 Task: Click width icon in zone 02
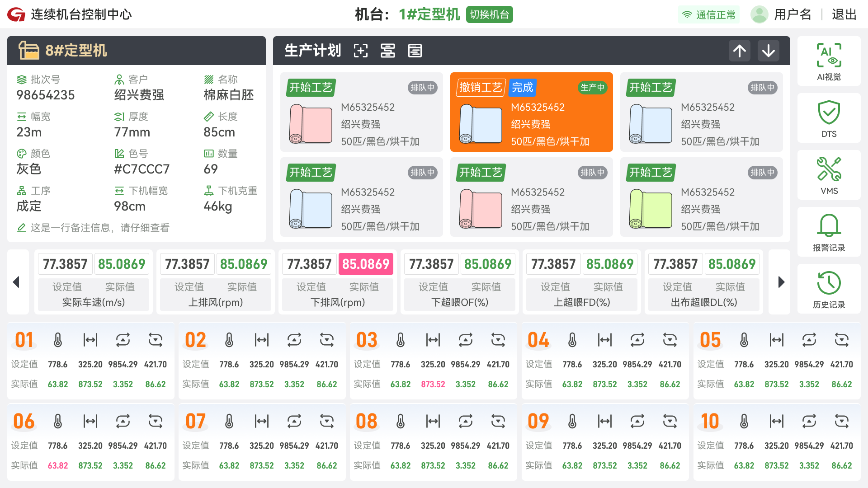(x=262, y=340)
